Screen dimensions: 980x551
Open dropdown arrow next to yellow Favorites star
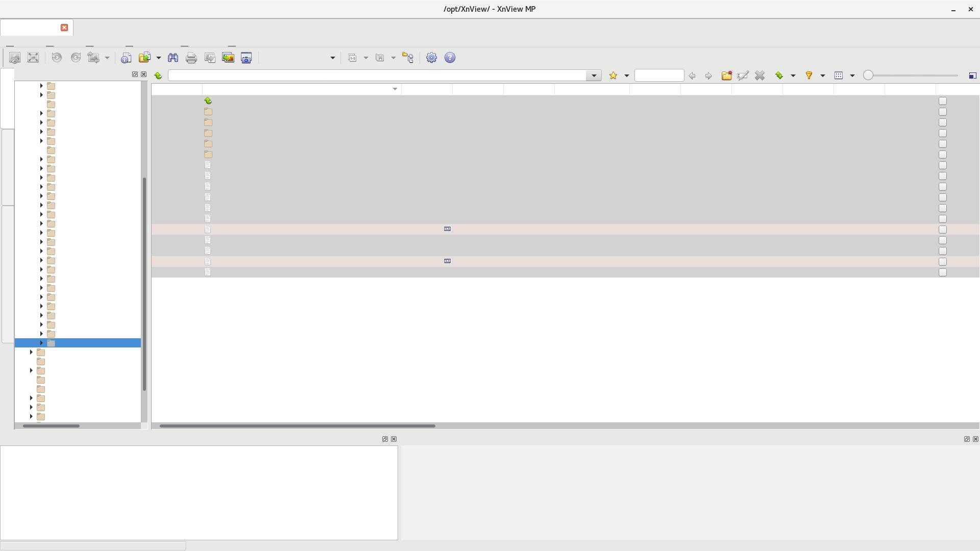(627, 76)
